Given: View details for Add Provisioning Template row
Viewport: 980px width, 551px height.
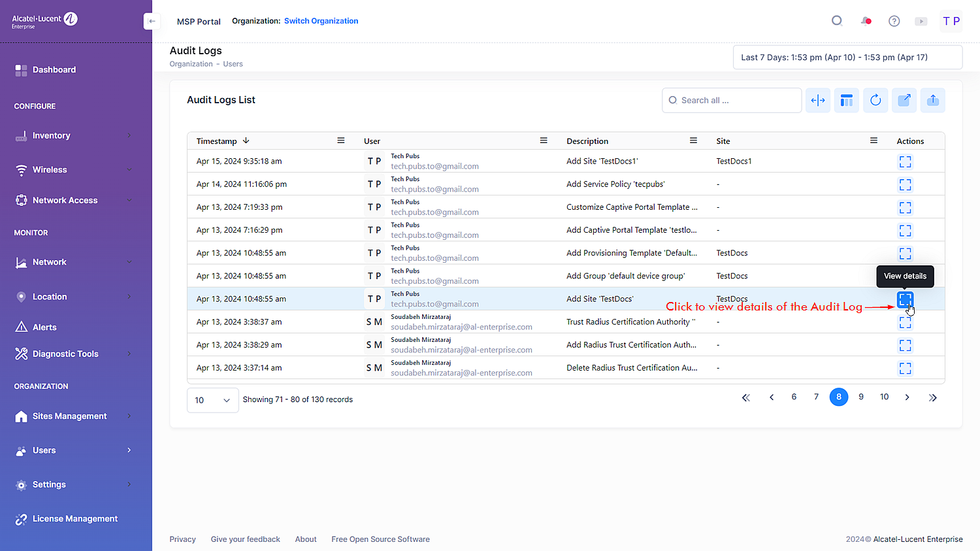Looking at the screenshot, I should (x=905, y=253).
